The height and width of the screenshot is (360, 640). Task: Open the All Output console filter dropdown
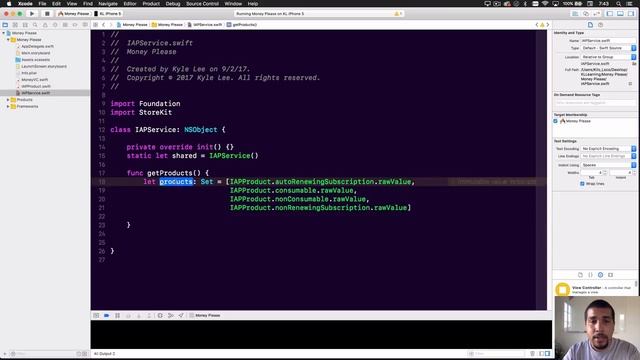[x=104, y=353]
